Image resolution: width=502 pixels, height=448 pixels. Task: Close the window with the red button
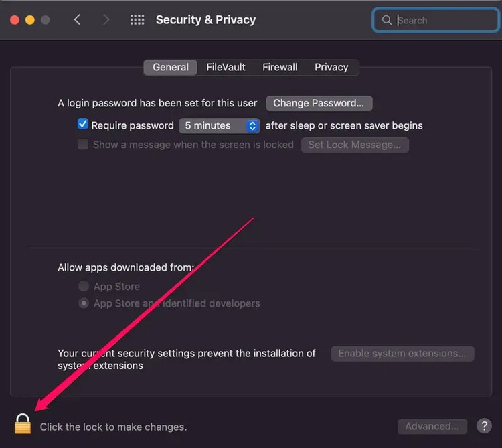[15, 20]
